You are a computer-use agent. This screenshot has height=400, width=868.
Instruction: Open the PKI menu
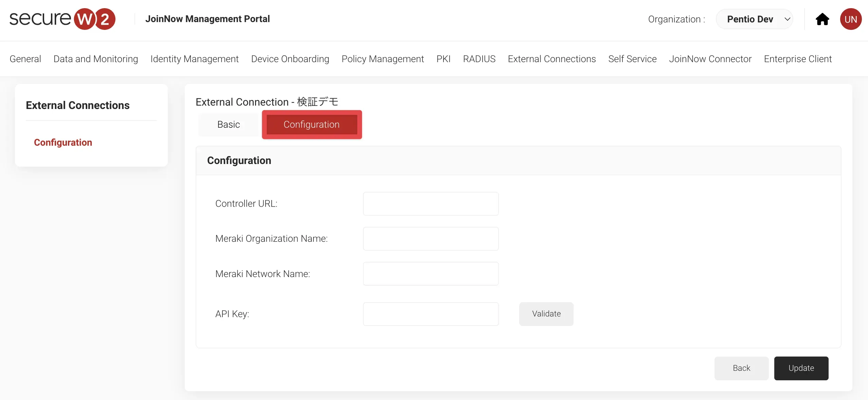pyautogui.click(x=443, y=59)
